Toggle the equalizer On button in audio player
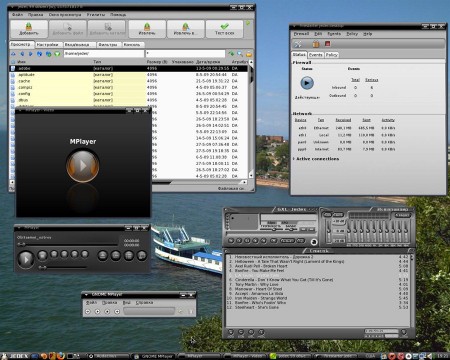 (327, 215)
